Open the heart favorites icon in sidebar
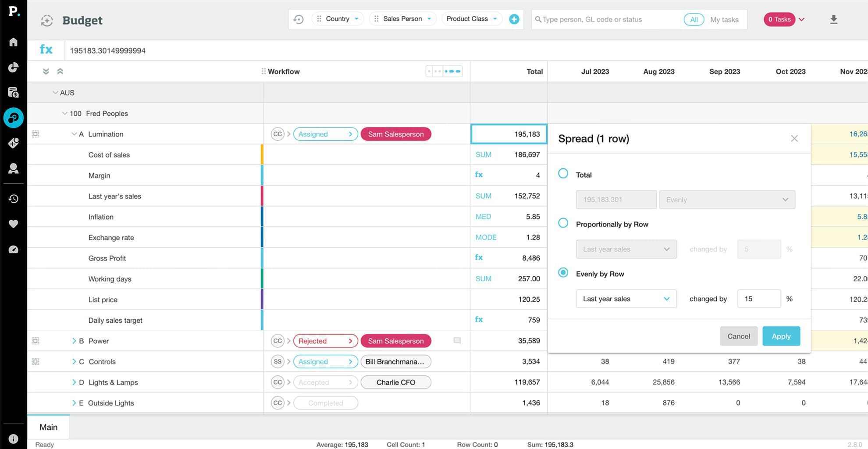The height and width of the screenshot is (449, 868). click(x=14, y=224)
